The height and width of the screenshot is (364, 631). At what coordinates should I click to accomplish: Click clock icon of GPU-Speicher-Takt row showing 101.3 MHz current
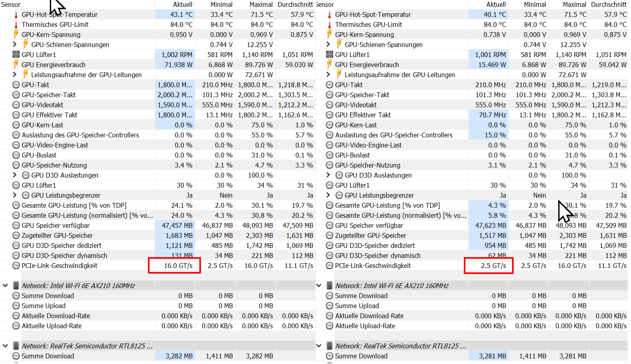330,95
